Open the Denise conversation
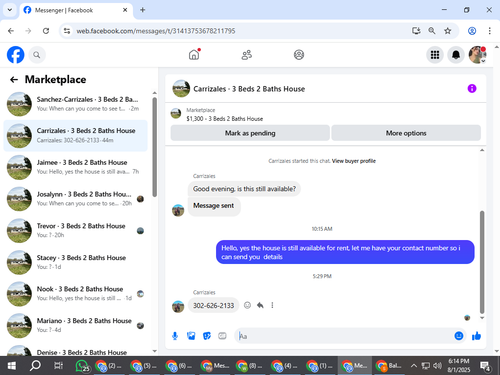This screenshot has width=500, height=375. pyautogui.click(x=75, y=350)
